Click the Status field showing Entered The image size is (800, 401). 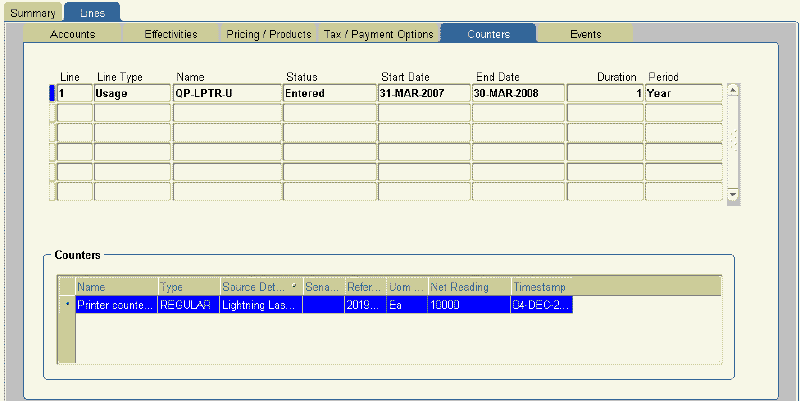pos(330,93)
